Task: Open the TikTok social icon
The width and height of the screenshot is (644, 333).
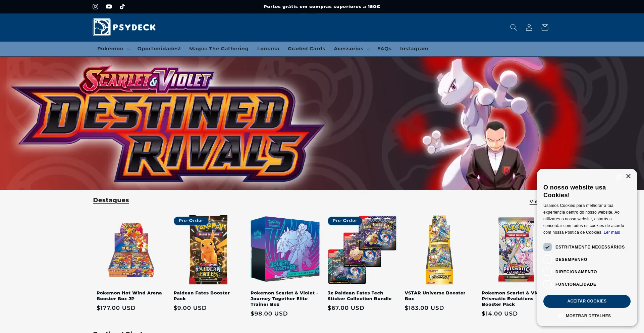Action: click(x=122, y=6)
